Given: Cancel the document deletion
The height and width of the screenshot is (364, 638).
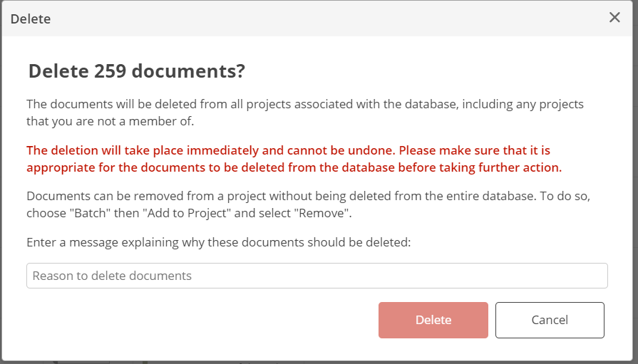Looking at the screenshot, I should click(x=550, y=320).
